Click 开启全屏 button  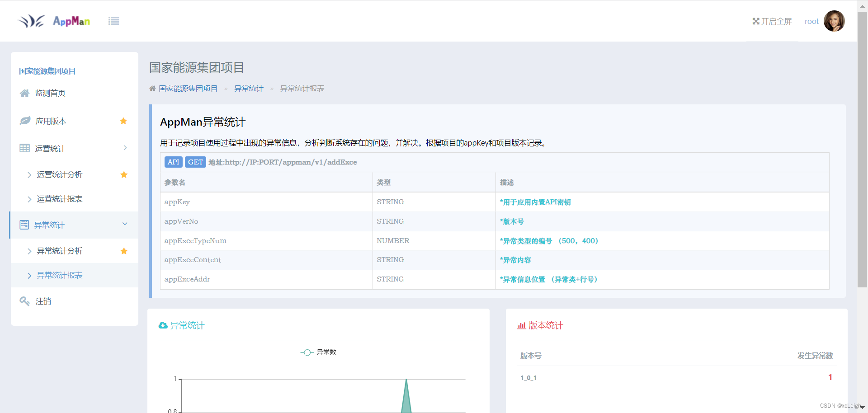772,21
